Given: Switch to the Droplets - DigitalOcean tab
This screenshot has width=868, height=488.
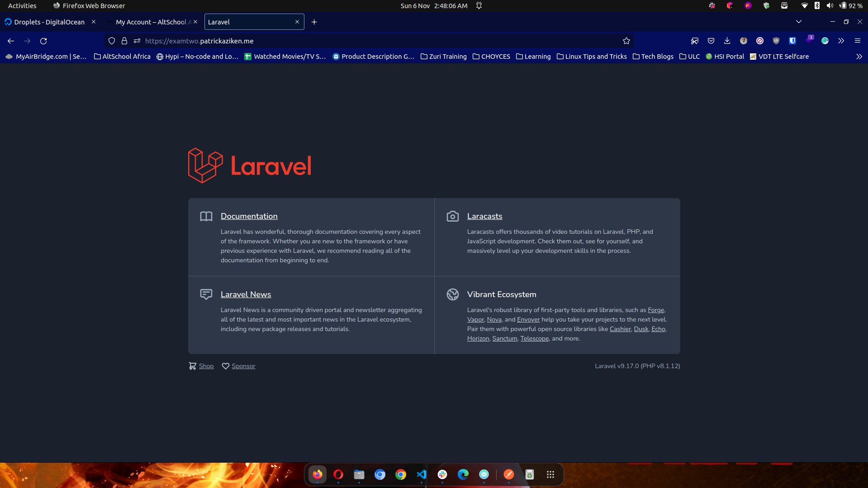Looking at the screenshot, I should [x=49, y=22].
